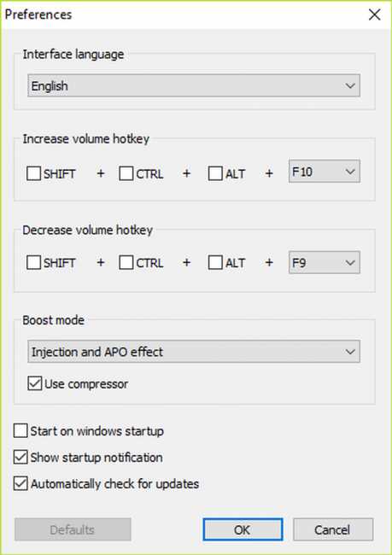Close the Preferences dialog with X
Image resolution: width=392 pixels, height=555 pixels.
coord(375,15)
